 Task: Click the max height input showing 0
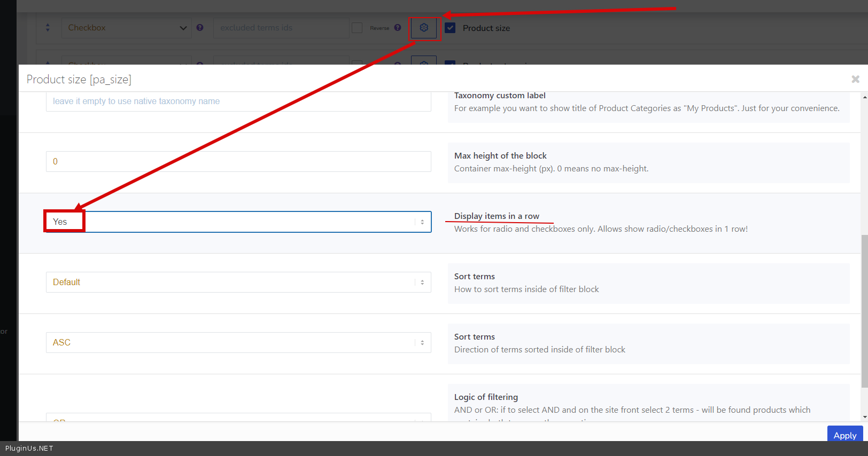pyautogui.click(x=238, y=161)
